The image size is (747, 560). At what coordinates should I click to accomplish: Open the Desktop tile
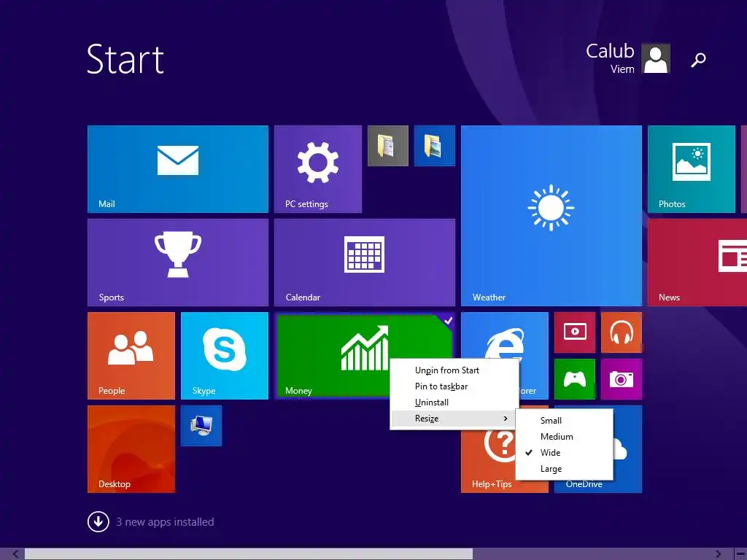click(x=131, y=449)
